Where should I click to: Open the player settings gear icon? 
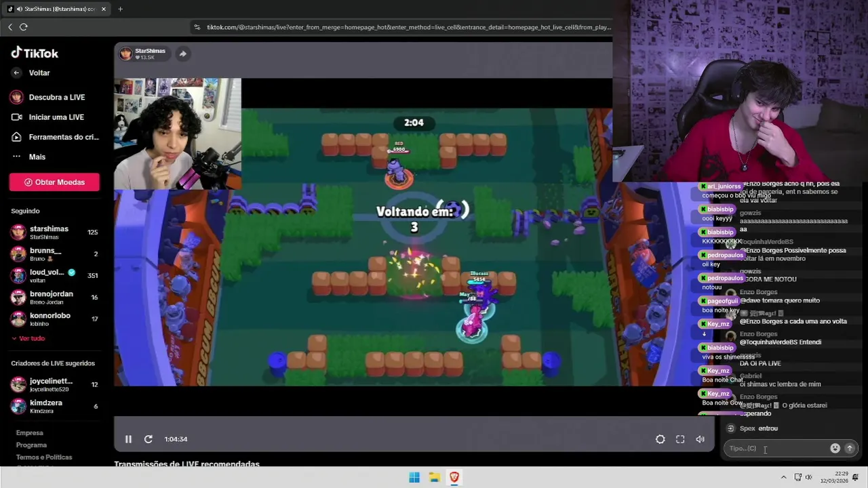pyautogui.click(x=660, y=439)
